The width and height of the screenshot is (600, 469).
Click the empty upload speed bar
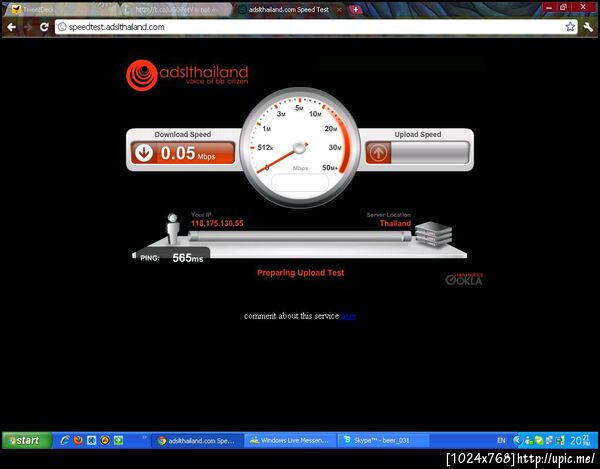coord(430,153)
